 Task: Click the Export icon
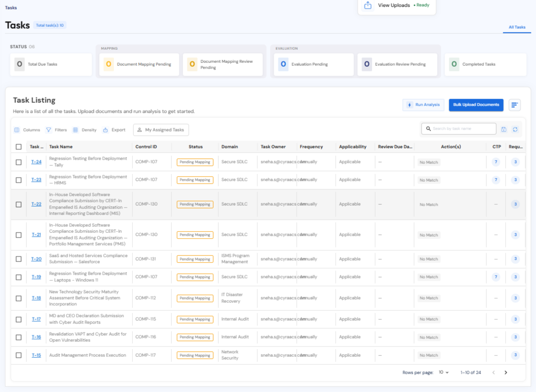pyautogui.click(x=105, y=130)
